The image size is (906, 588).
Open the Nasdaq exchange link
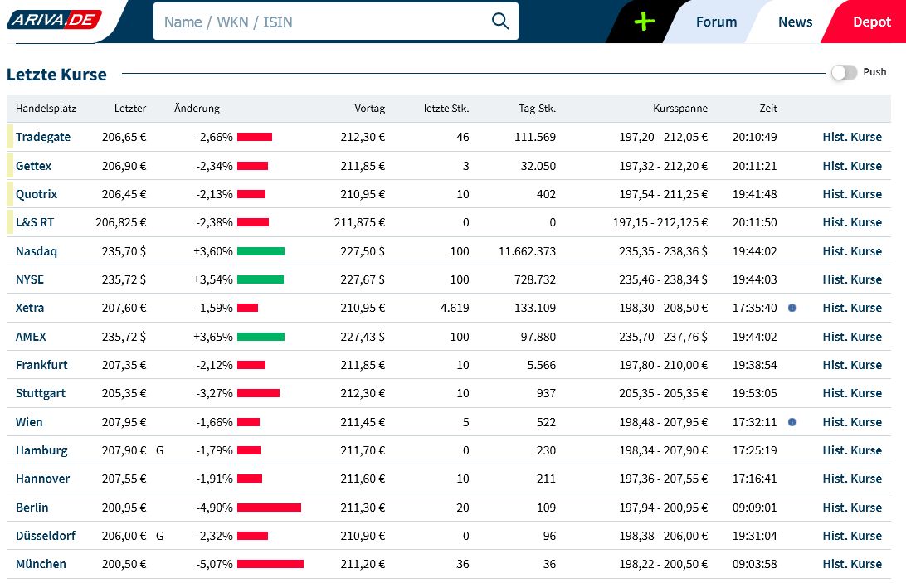[37, 251]
